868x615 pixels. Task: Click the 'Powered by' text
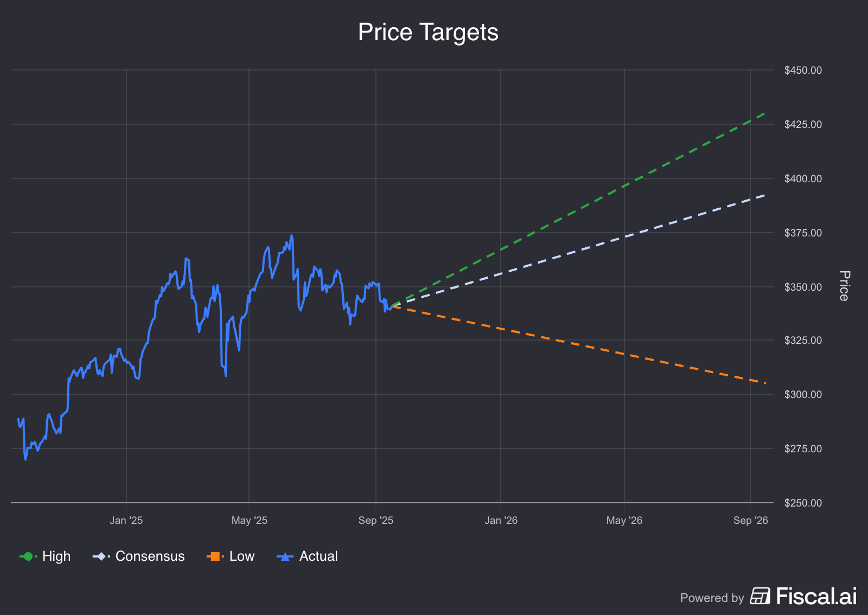pos(712,598)
